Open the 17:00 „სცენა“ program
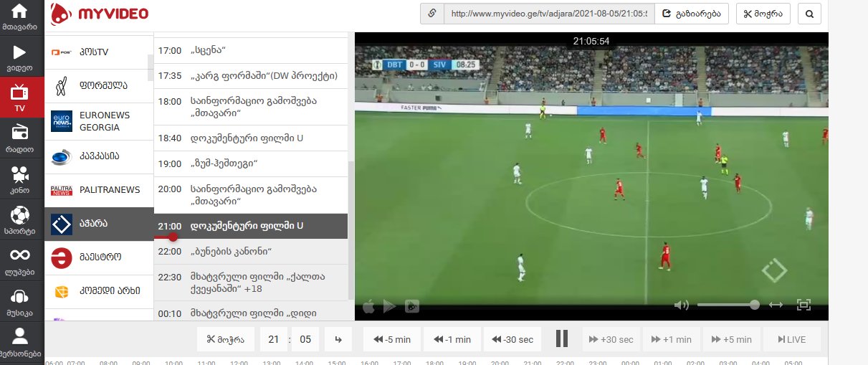This screenshot has width=868, height=365. tap(251, 50)
